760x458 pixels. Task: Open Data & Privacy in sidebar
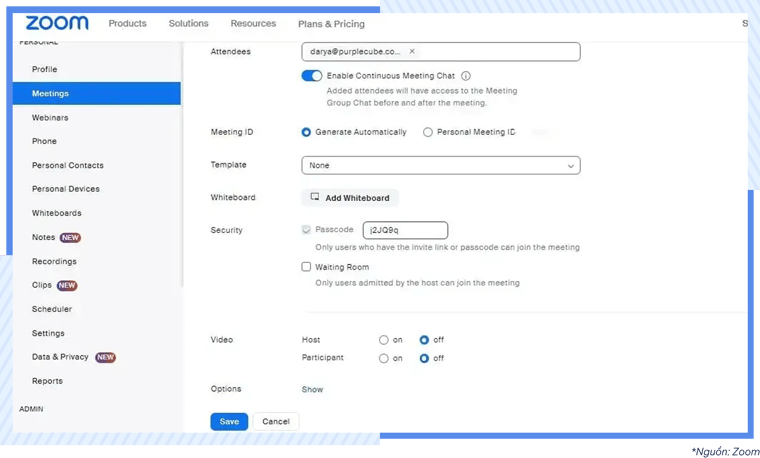pos(60,357)
